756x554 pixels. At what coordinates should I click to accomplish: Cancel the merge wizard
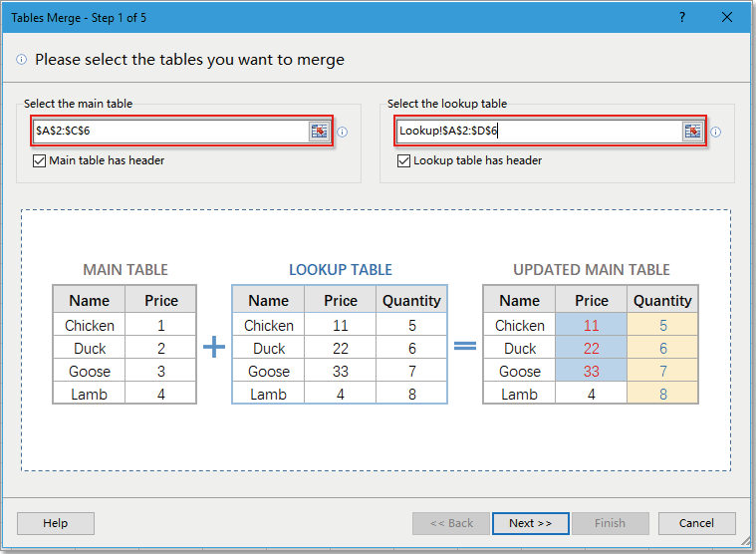coord(696,523)
